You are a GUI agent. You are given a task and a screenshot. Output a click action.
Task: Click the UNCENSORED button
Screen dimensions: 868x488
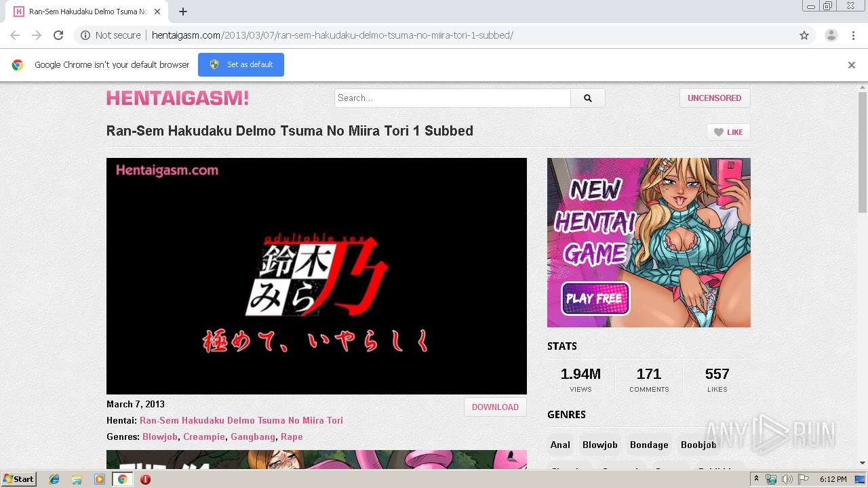pyautogui.click(x=715, y=98)
